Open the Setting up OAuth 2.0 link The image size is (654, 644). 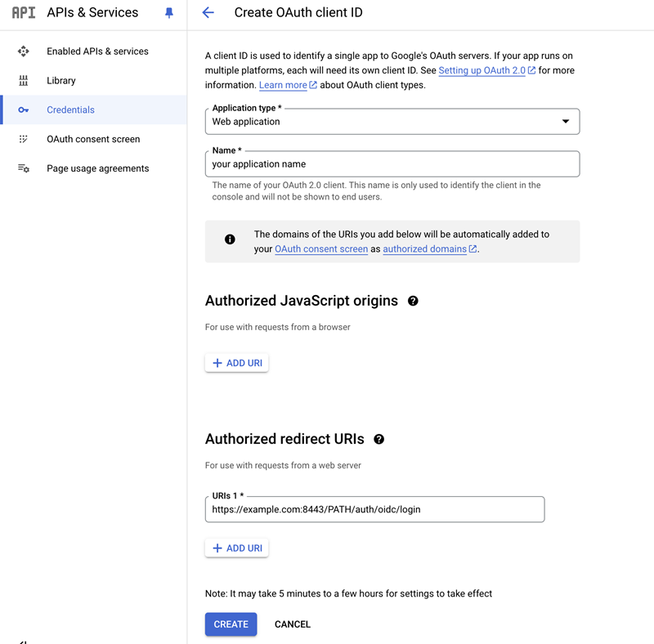(482, 71)
